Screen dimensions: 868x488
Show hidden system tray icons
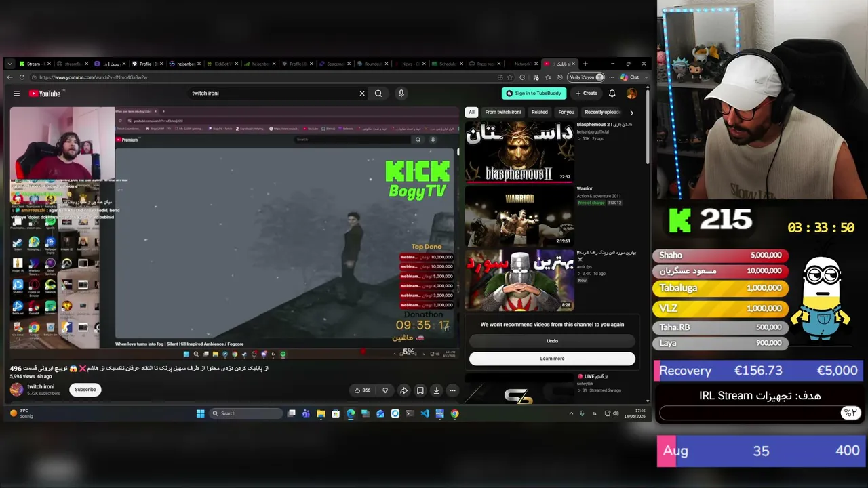(571, 413)
